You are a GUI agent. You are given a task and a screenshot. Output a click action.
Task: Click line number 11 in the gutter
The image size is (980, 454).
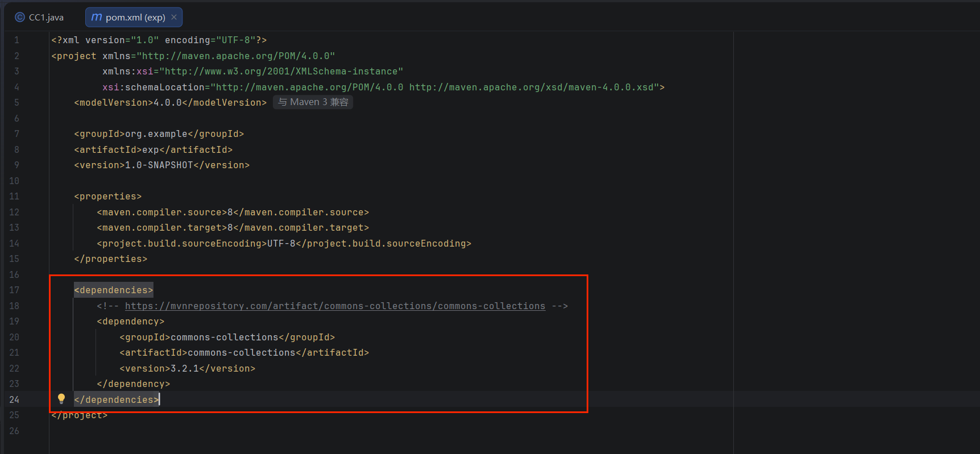[x=14, y=197]
